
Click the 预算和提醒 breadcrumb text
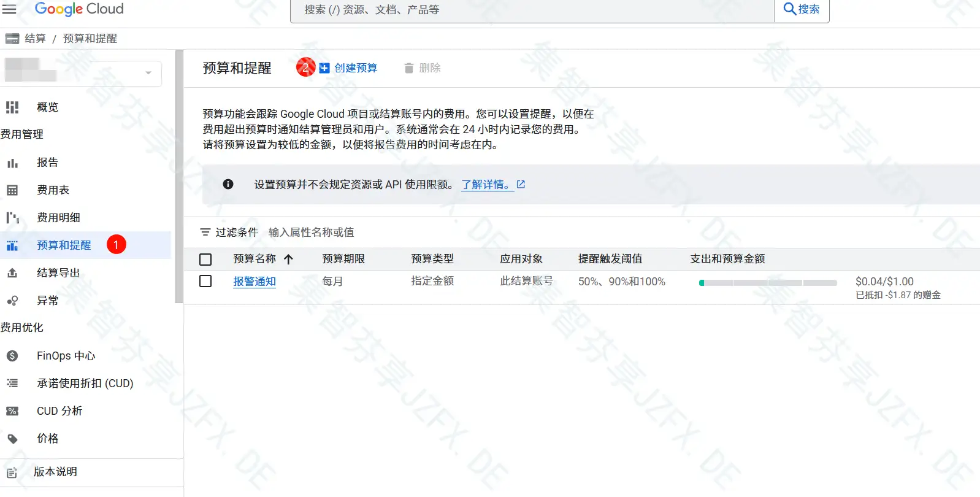click(x=90, y=39)
